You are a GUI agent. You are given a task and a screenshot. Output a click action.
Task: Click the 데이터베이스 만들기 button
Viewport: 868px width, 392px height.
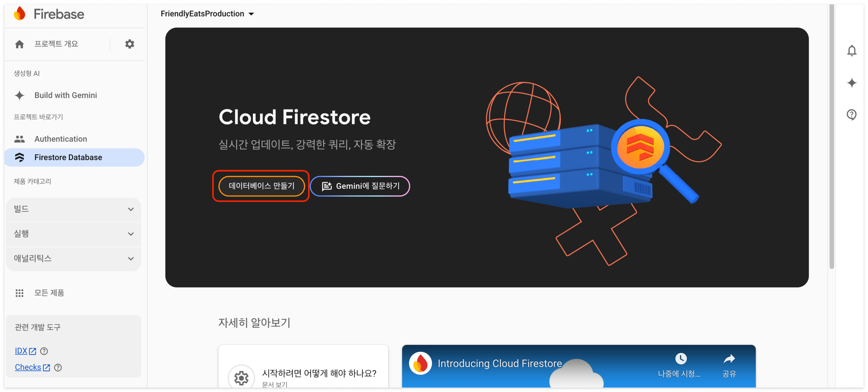pyautogui.click(x=261, y=186)
